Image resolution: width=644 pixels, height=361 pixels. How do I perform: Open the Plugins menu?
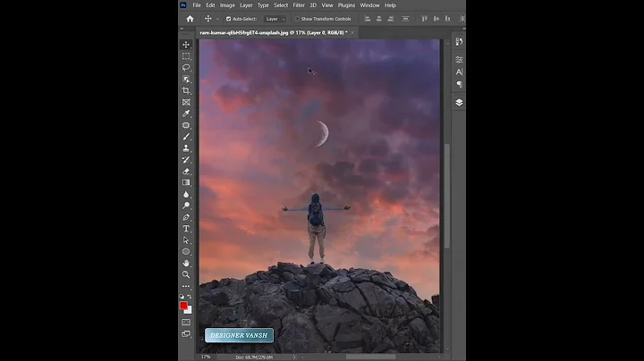tap(346, 5)
